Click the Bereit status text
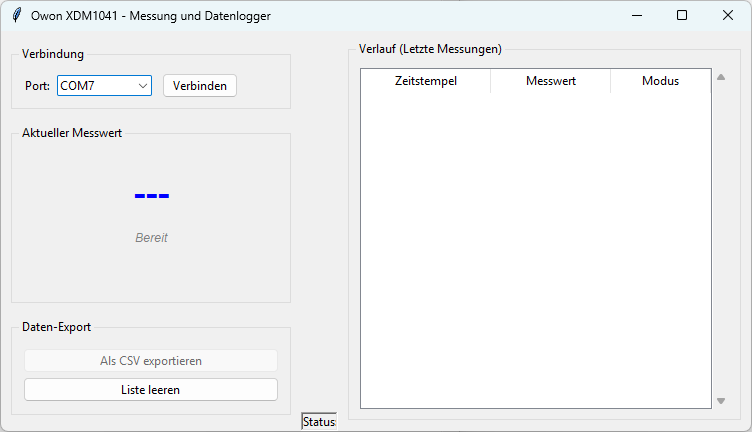 [152, 238]
